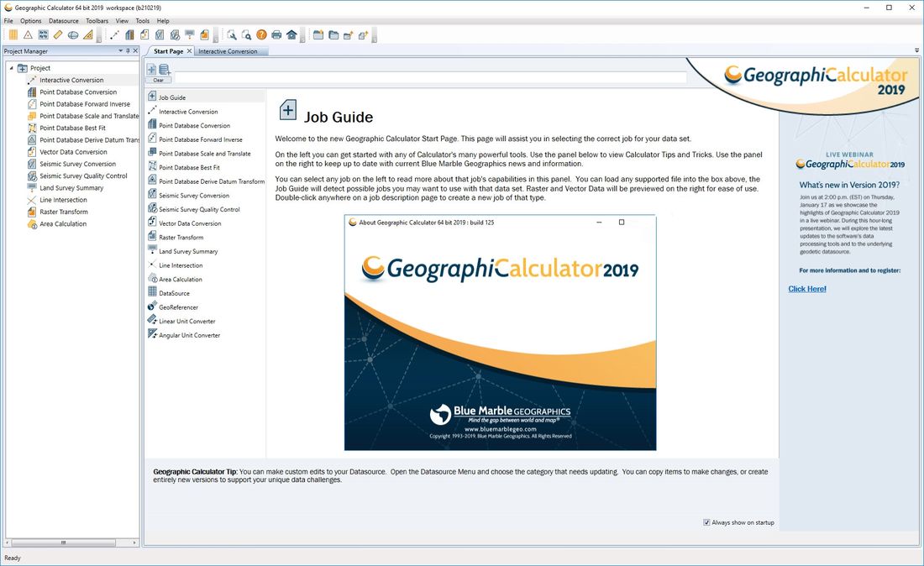Click Seismic Survey Conversion toolbar icon
This screenshot has height=566, width=924.
(160, 34)
